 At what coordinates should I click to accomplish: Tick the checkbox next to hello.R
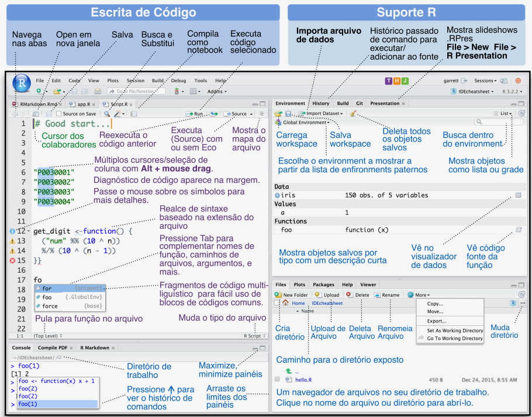[x=278, y=380]
